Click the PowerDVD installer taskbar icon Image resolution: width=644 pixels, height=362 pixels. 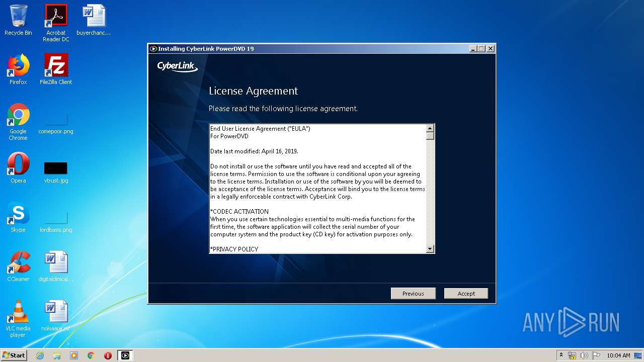click(x=125, y=355)
